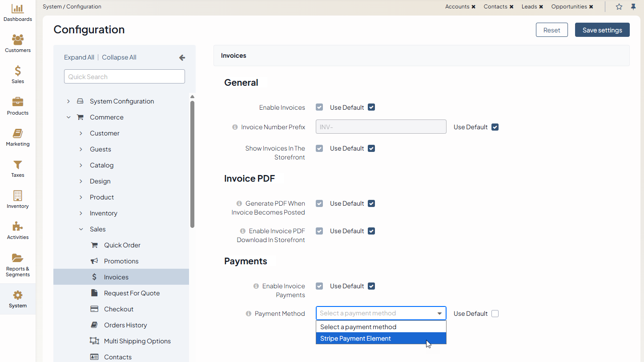644x362 pixels.
Task: Click the Quick Search input field
Action: coord(125,76)
